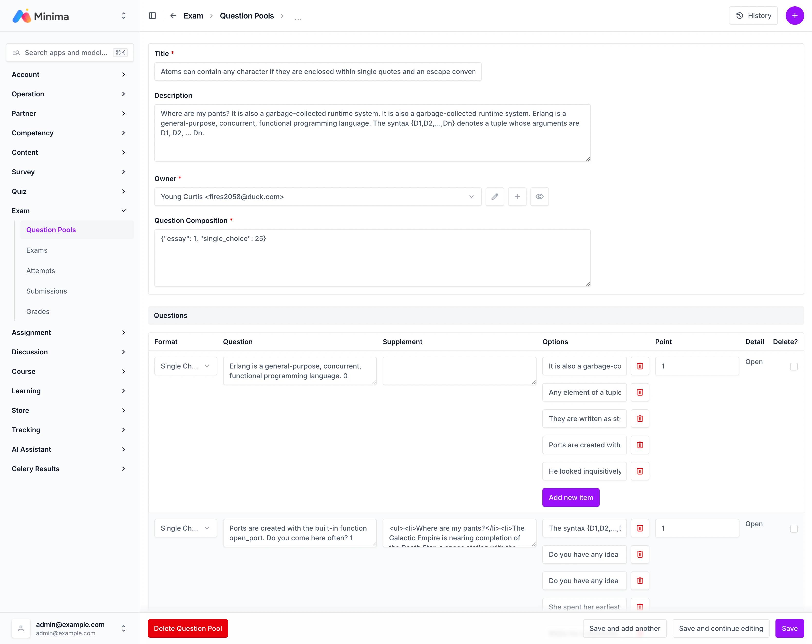Screen dimensions: 812x644
Task: Add new owner with plus icon
Action: 517,196
